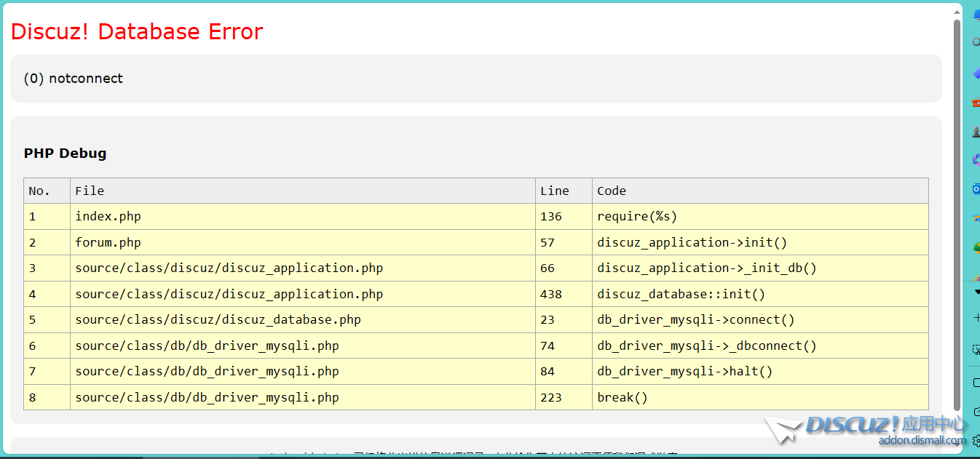
Task: Click row number 7 cell
Action: 47,372
